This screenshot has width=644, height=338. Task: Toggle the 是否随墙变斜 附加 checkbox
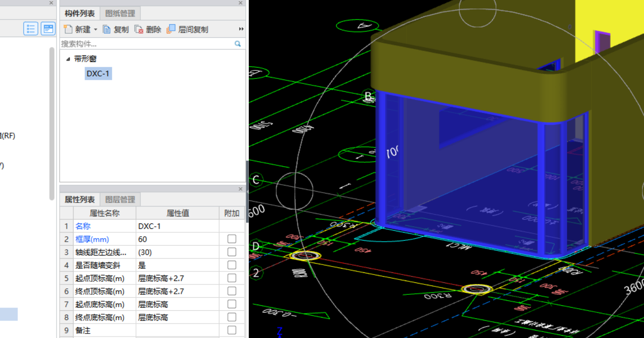coord(232,265)
